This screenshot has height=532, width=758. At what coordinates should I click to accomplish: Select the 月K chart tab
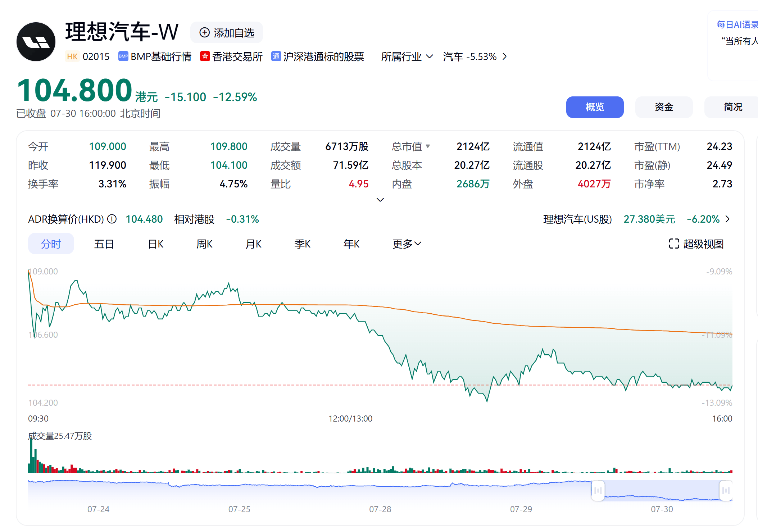[253, 244]
